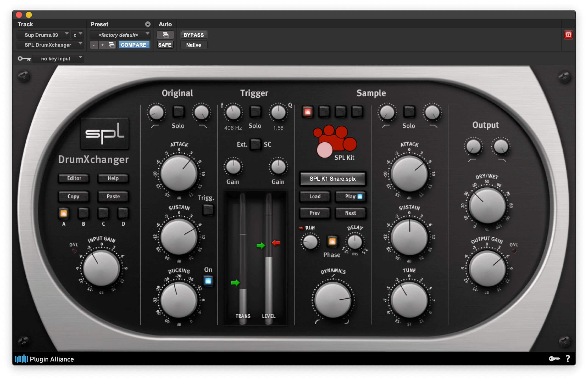Select settings slot C

(103, 213)
